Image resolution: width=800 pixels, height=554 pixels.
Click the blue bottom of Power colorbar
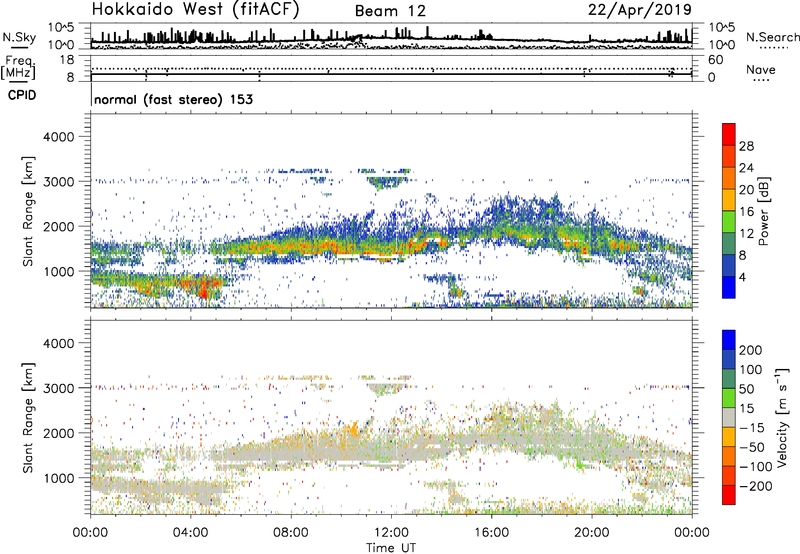729,287
